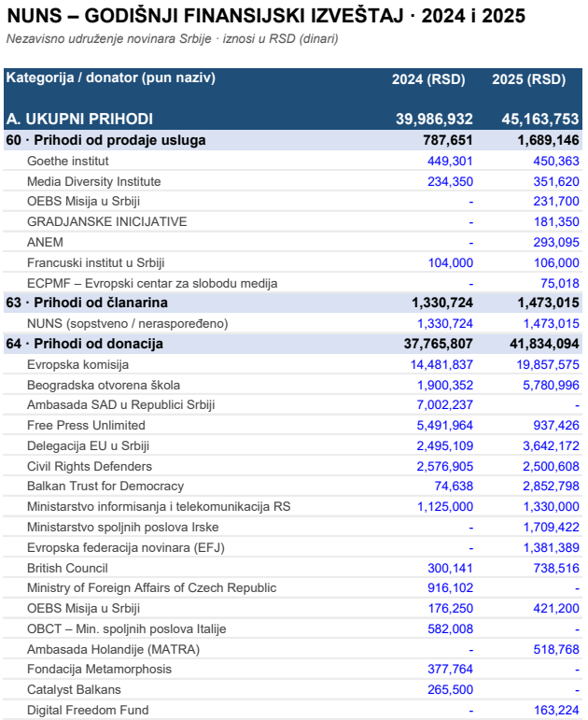Viewport: 588px width, 720px height.
Task: Click the blue 1,330,724 value in NUNS row
Action: coord(445,324)
